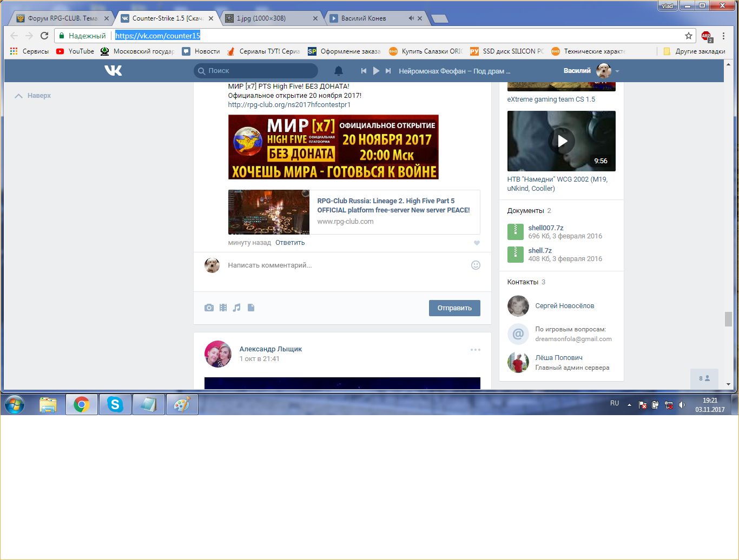This screenshot has height=560, width=739.
Task: Click the RU language indicator in taskbar
Action: 615,403
